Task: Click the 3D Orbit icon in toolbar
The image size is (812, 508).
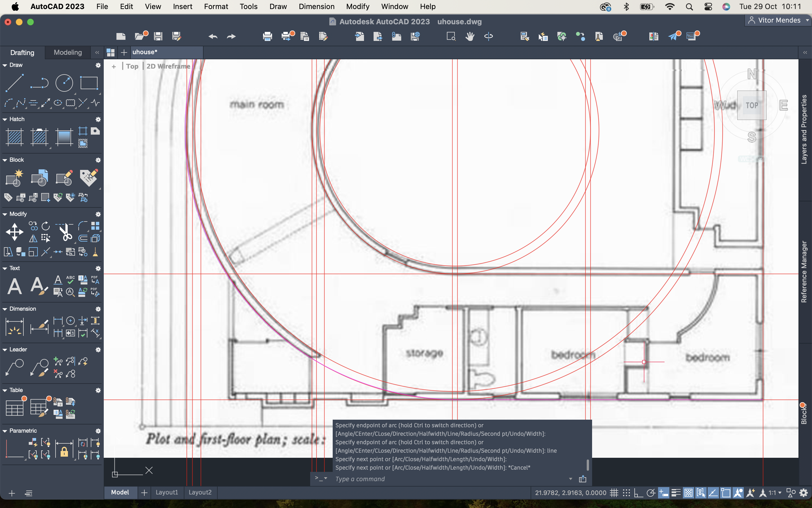Action: (489, 36)
